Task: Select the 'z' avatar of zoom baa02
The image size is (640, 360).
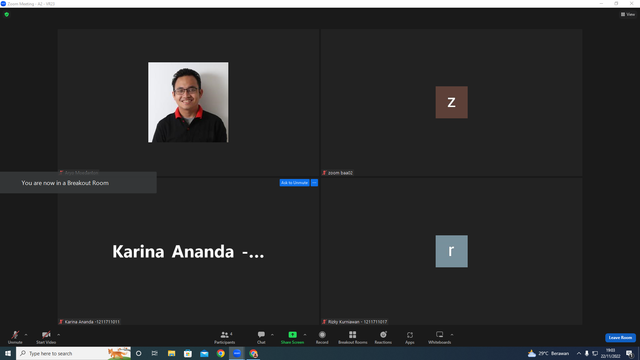Action: 451,102
